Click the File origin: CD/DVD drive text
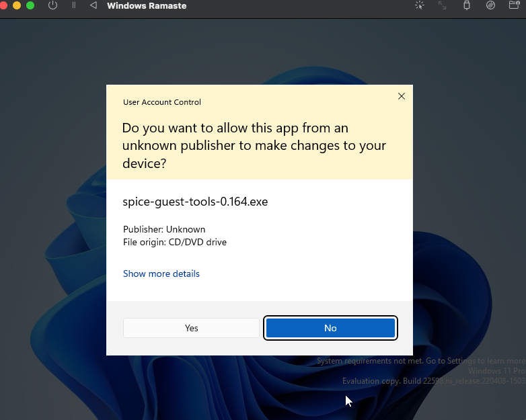526x420 pixels. (175, 242)
